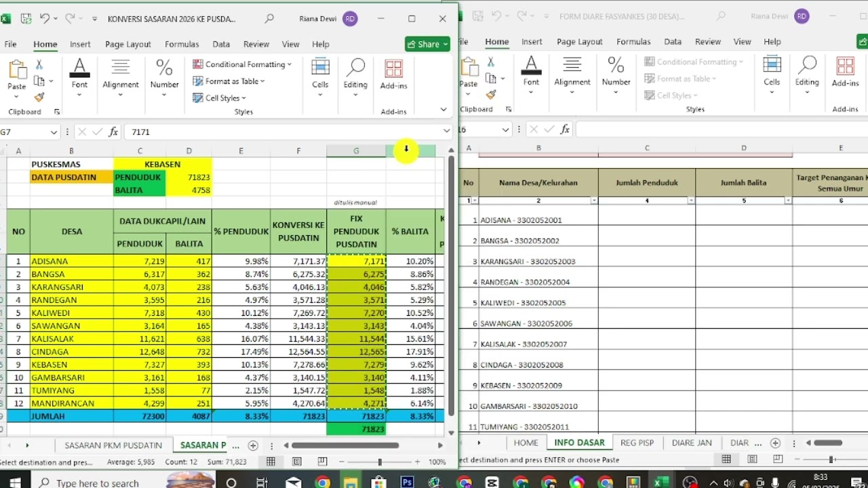Click Paste icon in left Excel window

click(x=17, y=70)
